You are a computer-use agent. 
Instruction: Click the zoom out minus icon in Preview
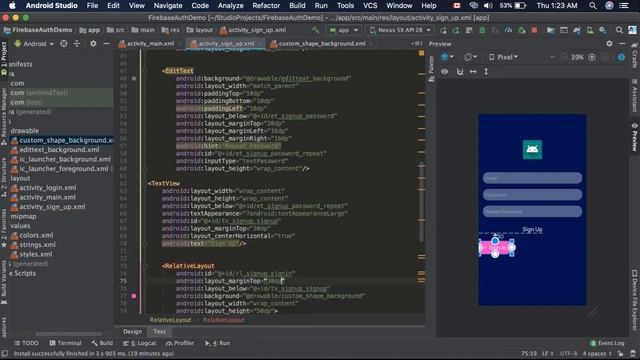point(564,57)
